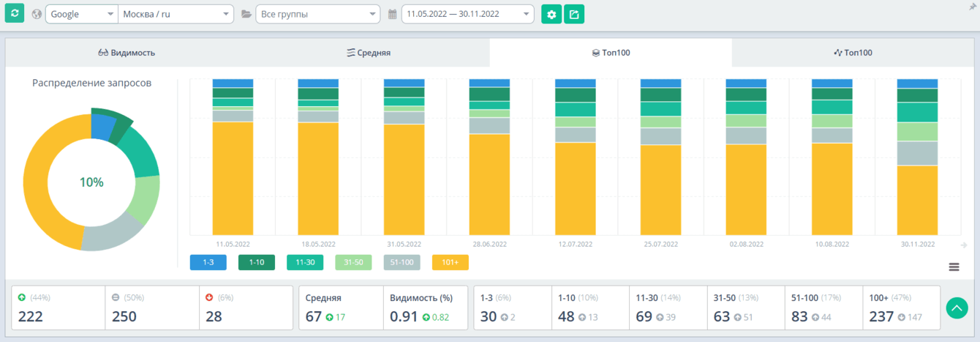Screen dimensions: 980x342
Task: Click the yellow bar segment for 11.05.2022
Action: click(x=233, y=178)
